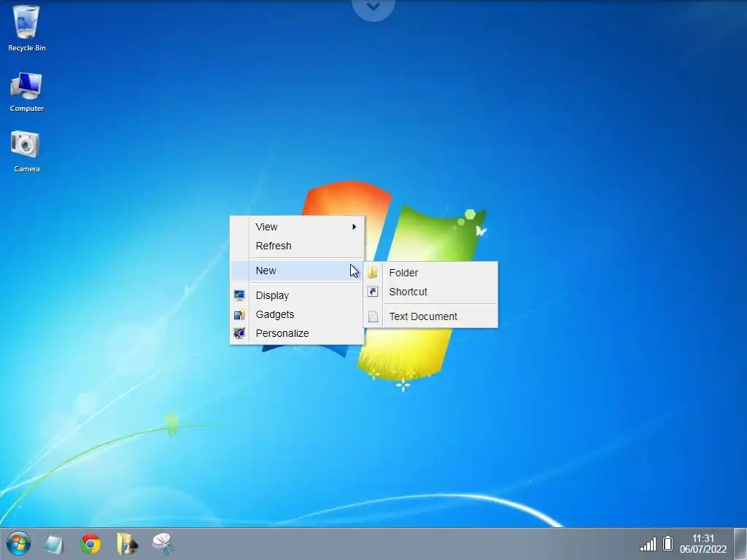Click the folder icon in New submenu

pos(373,273)
